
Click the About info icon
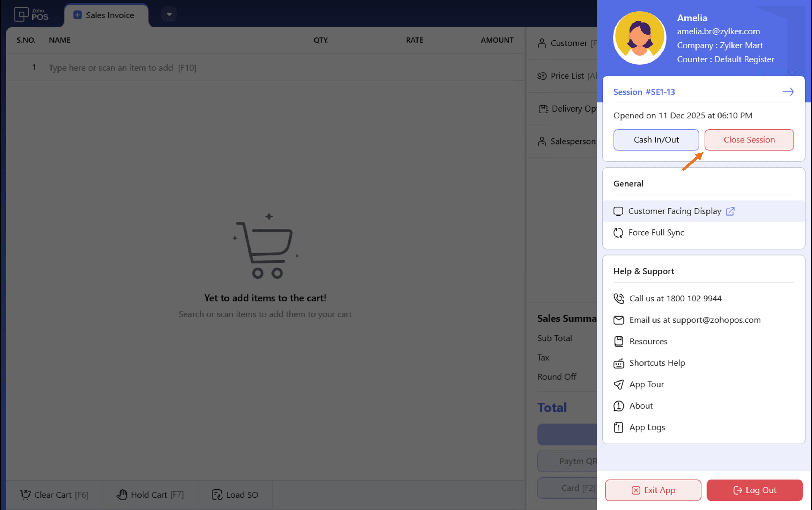click(618, 406)
